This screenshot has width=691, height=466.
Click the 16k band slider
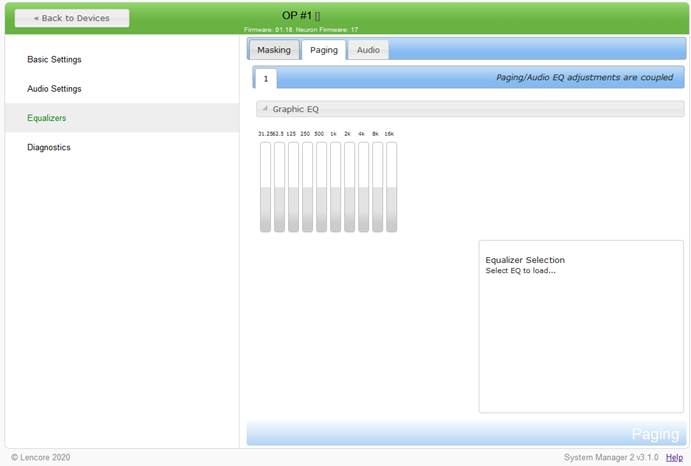[392, 187]
